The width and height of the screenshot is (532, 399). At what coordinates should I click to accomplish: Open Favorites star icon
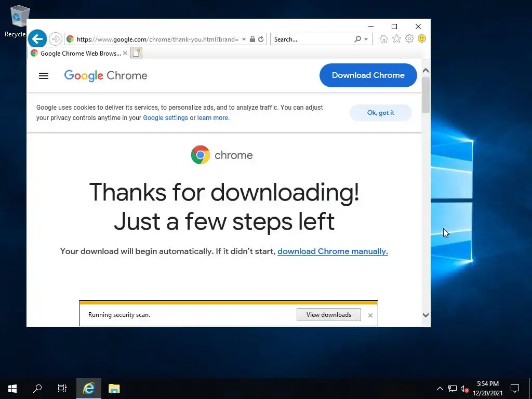396,38
